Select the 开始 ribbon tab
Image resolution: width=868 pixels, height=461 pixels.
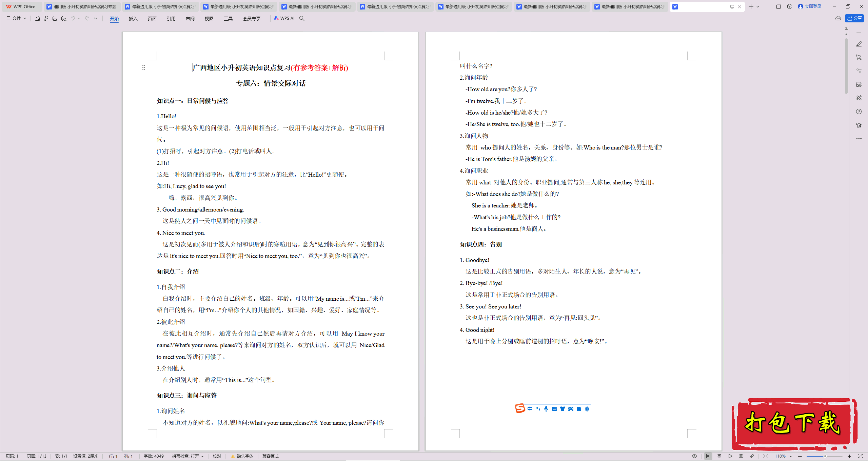pyautogui.click(x=114, y=19)
